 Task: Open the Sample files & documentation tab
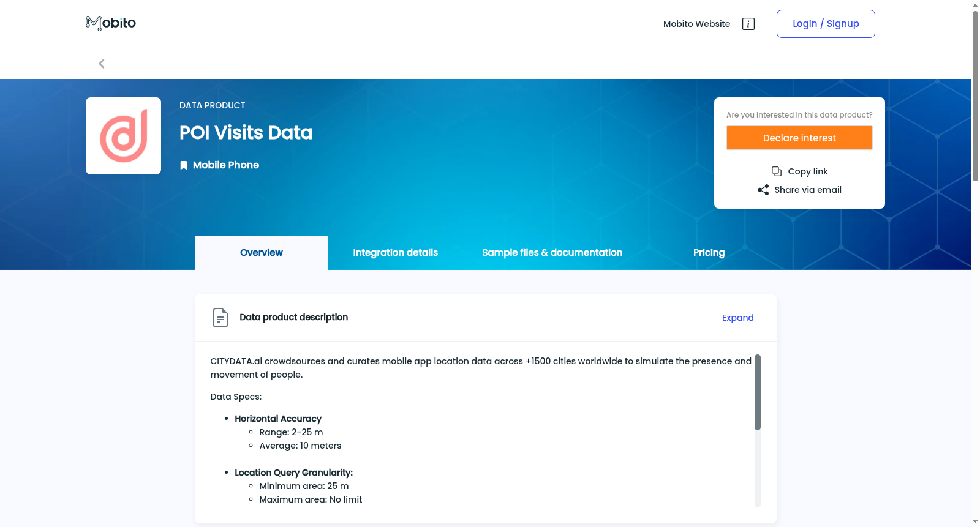click(x=552, y=253)
